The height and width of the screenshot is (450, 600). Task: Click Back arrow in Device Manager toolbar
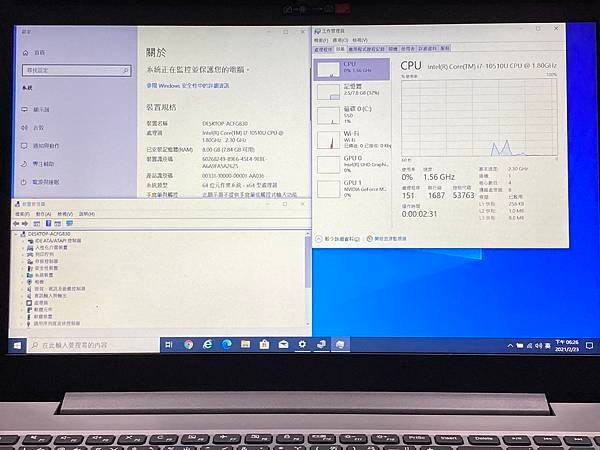point(16,223)
